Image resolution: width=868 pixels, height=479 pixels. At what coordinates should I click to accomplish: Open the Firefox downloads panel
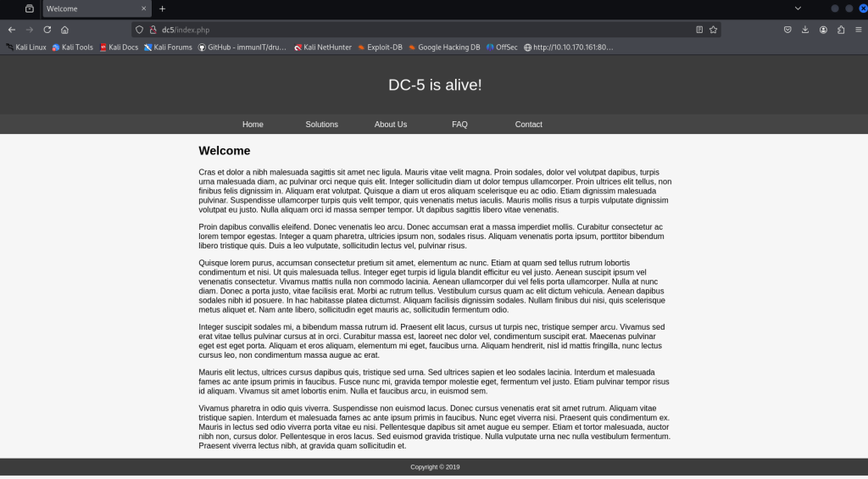[x=805, y=29]
